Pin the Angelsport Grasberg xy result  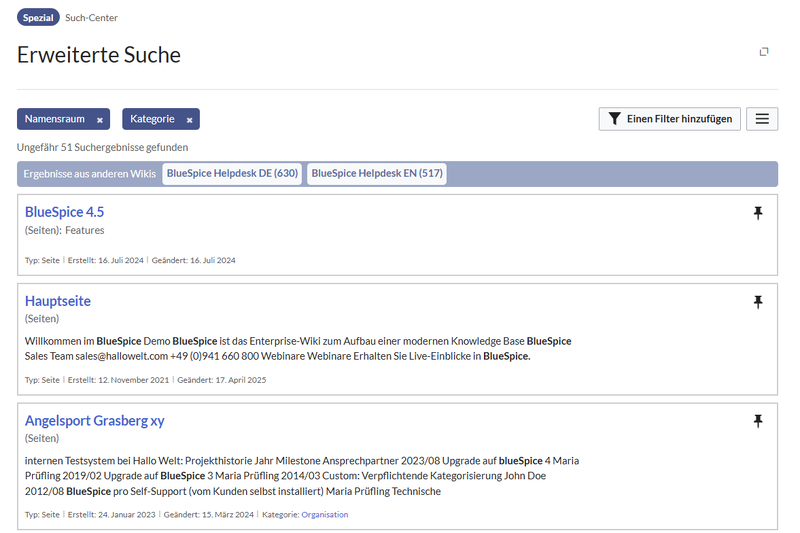coord(758,421)
